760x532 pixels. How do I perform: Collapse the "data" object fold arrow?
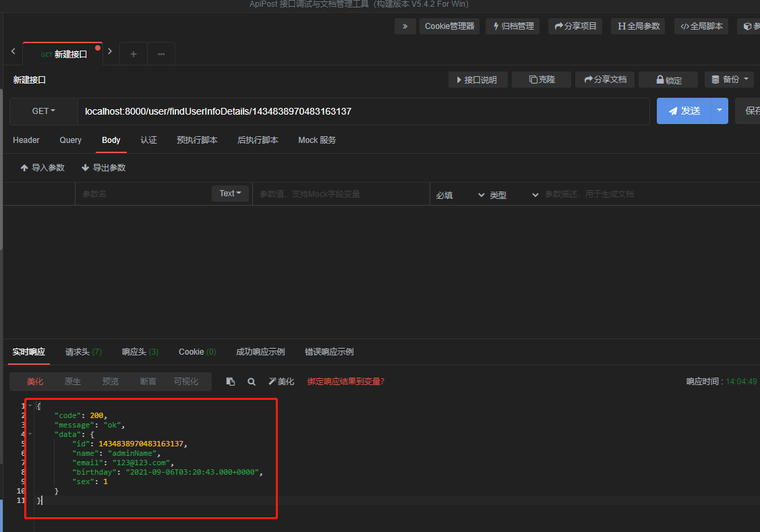pos(30,434)
